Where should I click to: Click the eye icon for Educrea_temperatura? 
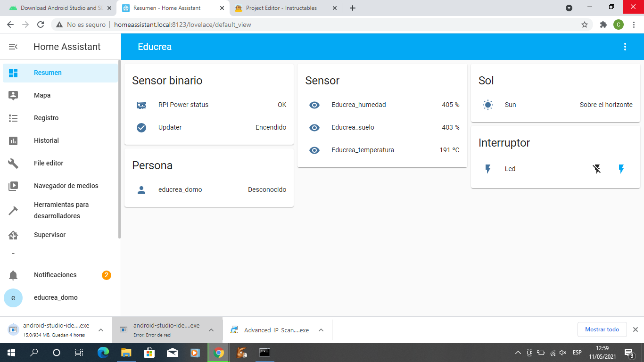314,150
